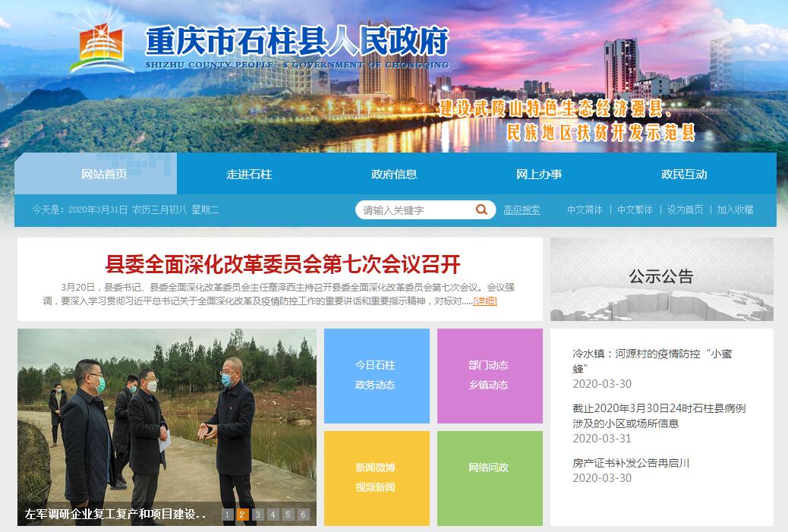Viewport: 788px width, 532px height.
Task: Open the 网上办事 menu
Action: coord(539,174)
